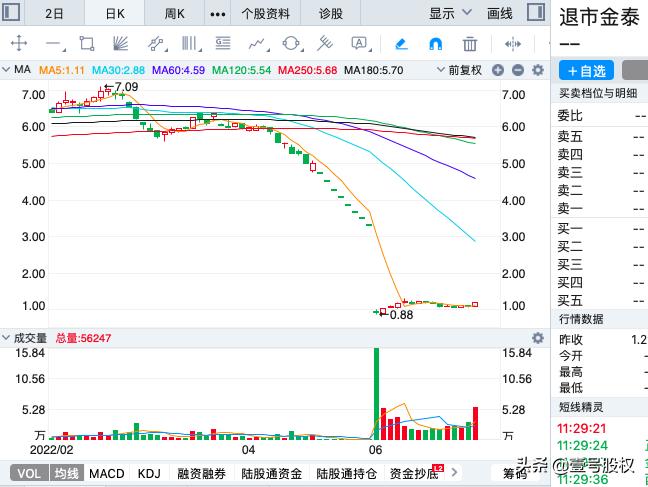Select the MACD indicator tab

(107, 473)
